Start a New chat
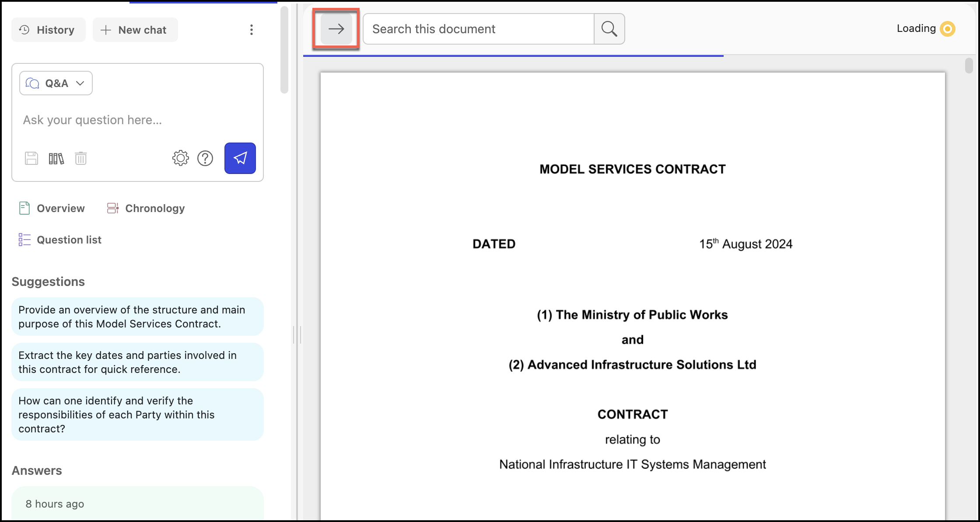 (135, 30)
